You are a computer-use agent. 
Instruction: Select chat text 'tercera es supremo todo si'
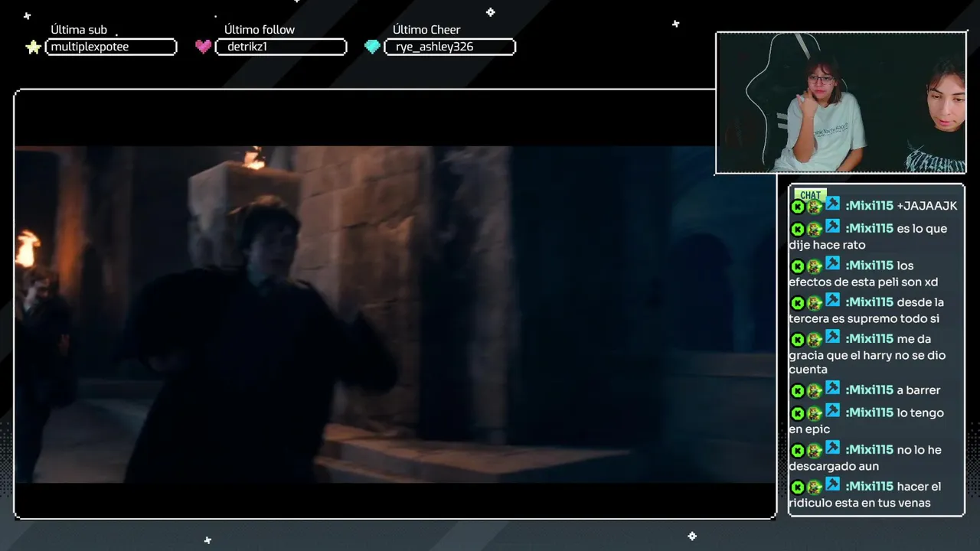click(x=864, y=318)
